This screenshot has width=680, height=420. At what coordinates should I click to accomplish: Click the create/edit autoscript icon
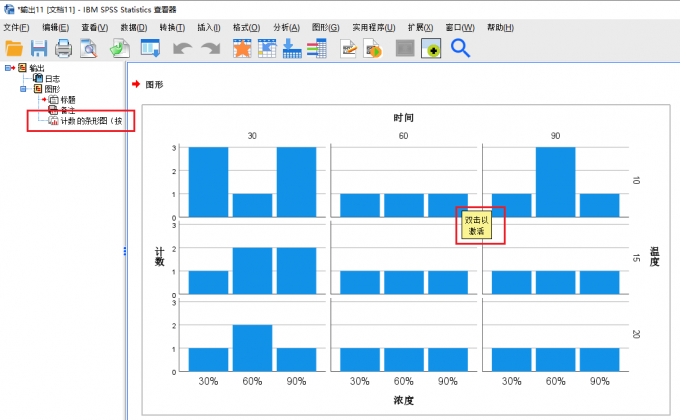pos(349,48)
